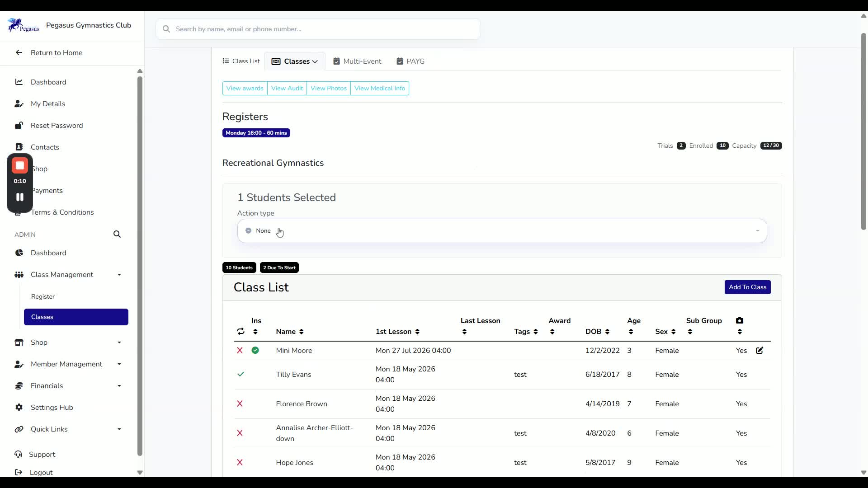Open the Action type None dropdown
Image resolution: width=868 pixels, height=488 pixels.
(502, 231)
